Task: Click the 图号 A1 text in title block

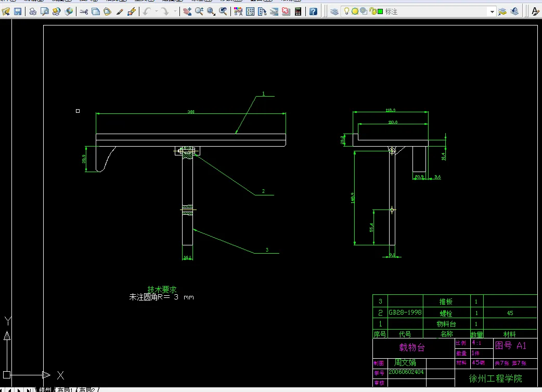Action: [x=511, y=345]
